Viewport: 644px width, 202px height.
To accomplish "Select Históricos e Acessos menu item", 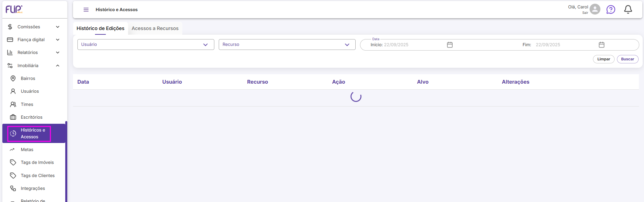I will [34, 134].
